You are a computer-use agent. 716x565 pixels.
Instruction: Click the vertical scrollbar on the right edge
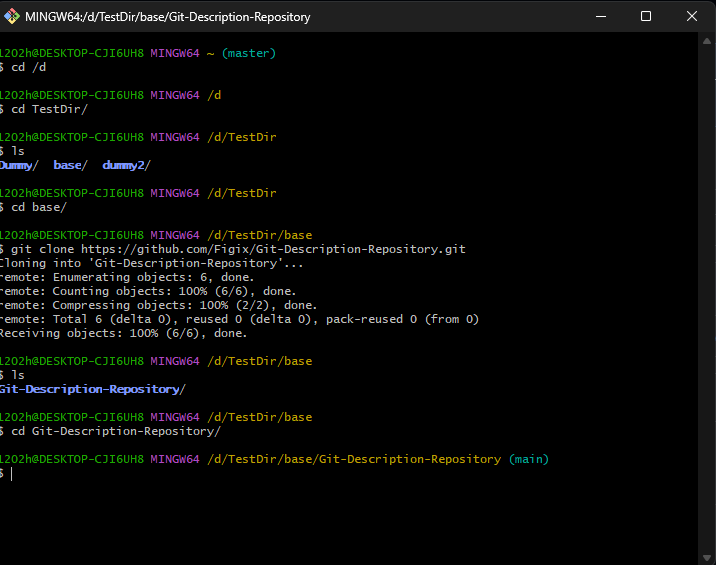[707, 300]
